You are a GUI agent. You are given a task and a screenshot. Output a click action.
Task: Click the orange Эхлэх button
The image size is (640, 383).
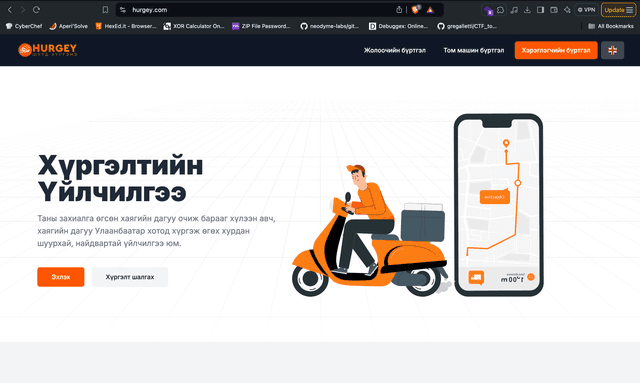61,277
